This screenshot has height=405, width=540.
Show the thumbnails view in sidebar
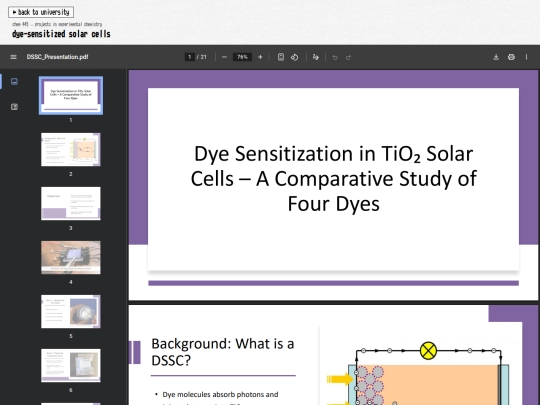click(x=14, y=81)
